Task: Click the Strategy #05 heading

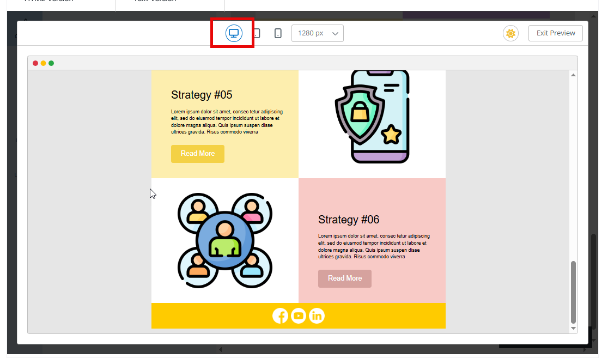Action: 202,95
